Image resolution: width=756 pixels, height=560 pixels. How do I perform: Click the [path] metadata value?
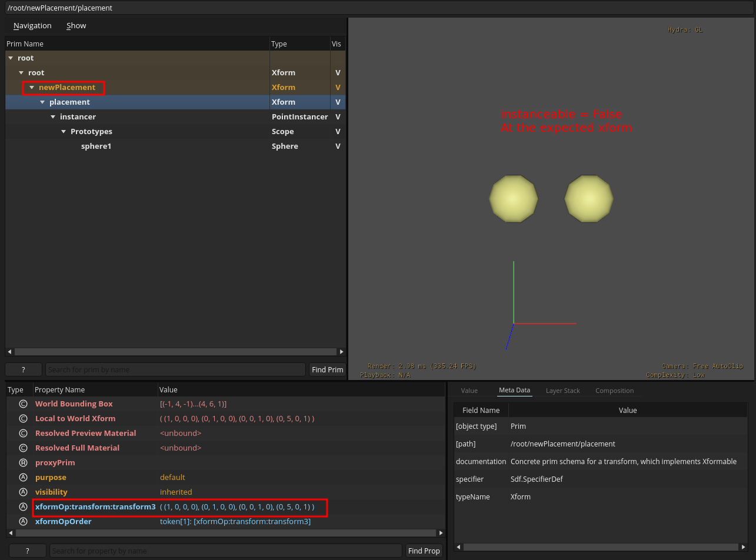[562, 444]
